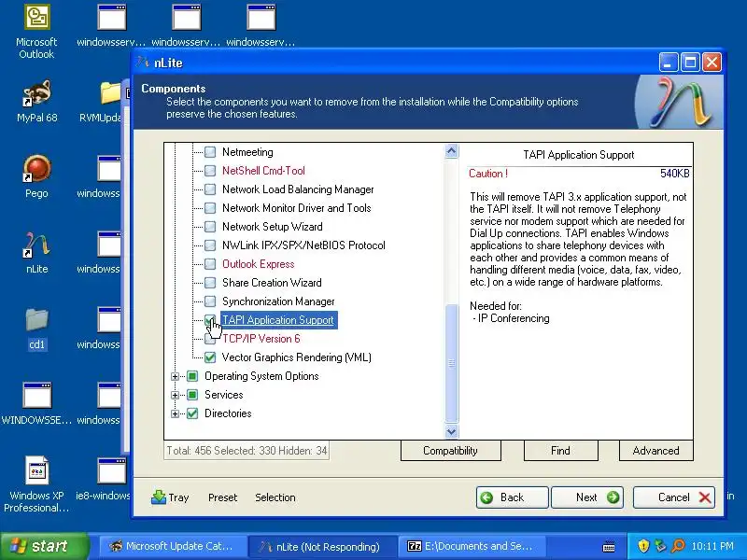Expand the Directories tree node
This screenshot has height=560, width=747.
click(175, 413)
